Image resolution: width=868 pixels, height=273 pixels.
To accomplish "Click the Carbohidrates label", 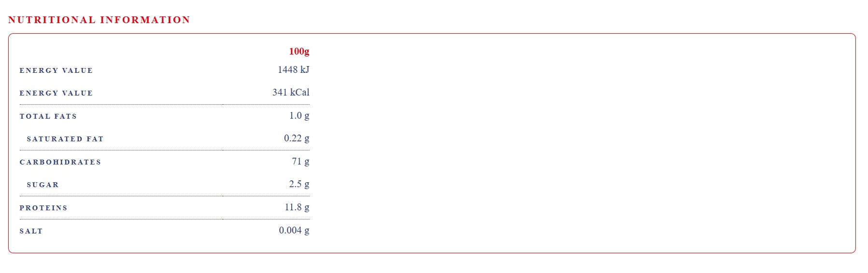I will click(60, 162).
